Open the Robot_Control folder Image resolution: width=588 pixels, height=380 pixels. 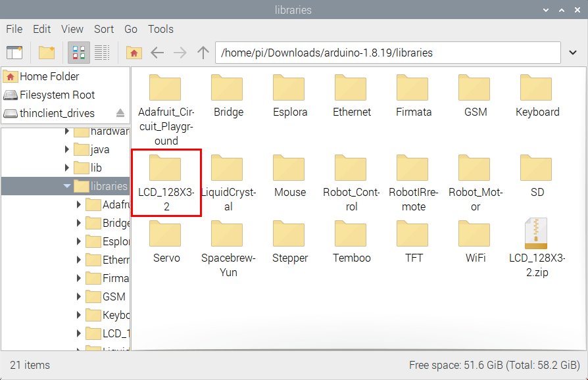click(x=352, y=181)
